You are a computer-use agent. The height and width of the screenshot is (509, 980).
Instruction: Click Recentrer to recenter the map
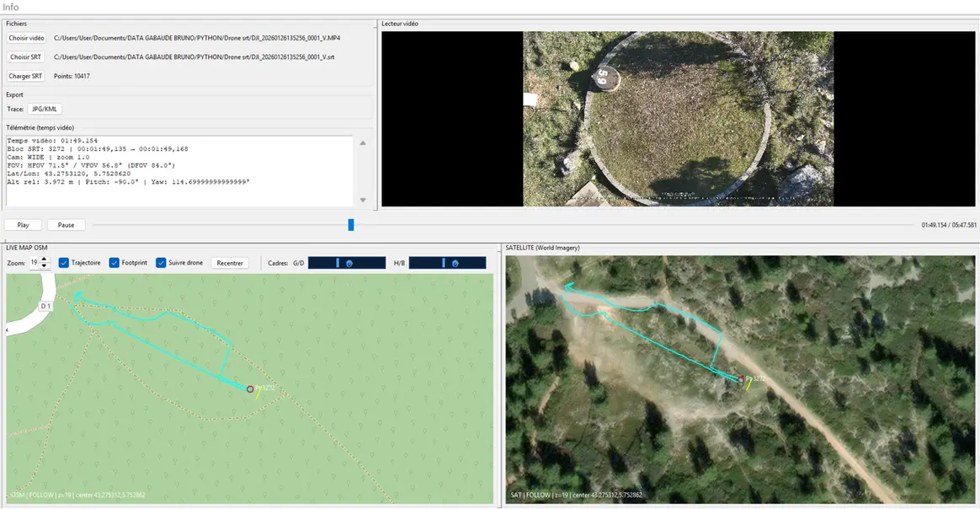(230, 263)
